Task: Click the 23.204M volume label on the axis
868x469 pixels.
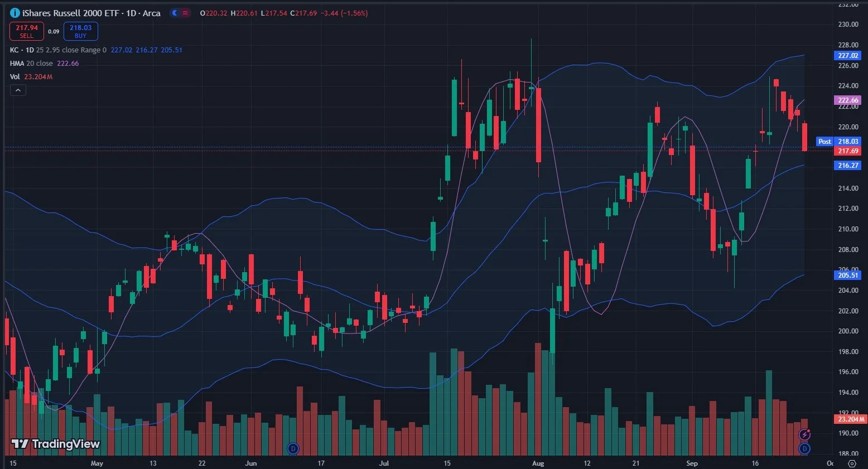Action: pyautogui.click(x=850, y=419)
